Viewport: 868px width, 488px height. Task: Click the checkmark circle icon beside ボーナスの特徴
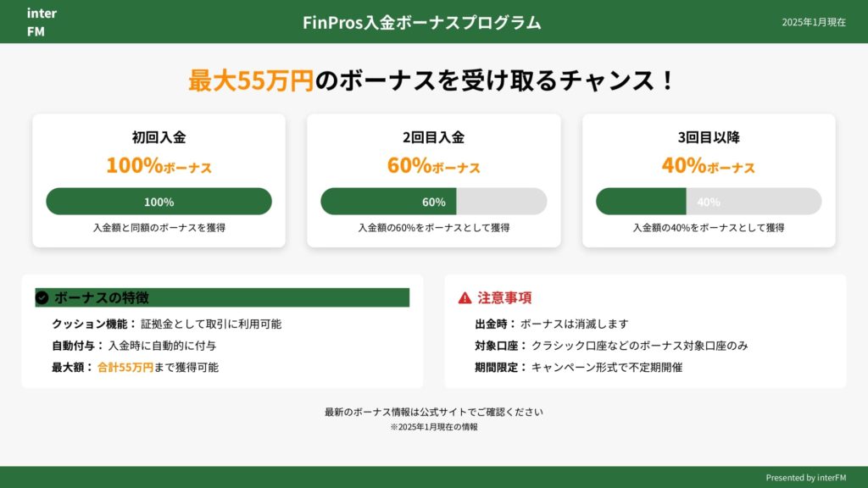click(x=42, y=298)
